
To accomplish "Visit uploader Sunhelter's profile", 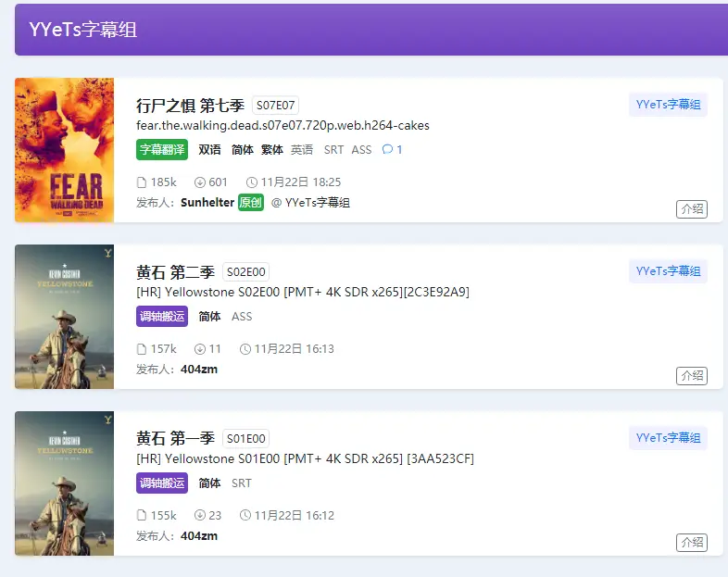I will [x=207, y=203].
